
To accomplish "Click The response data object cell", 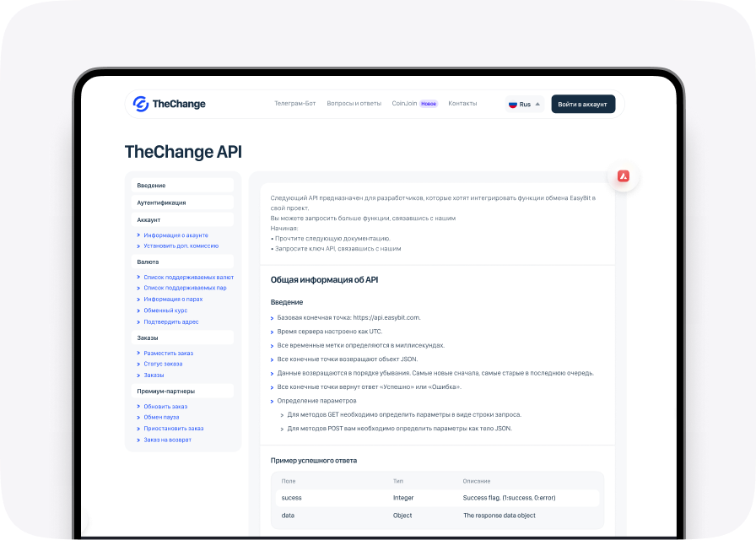I will [x=499, y=516].
